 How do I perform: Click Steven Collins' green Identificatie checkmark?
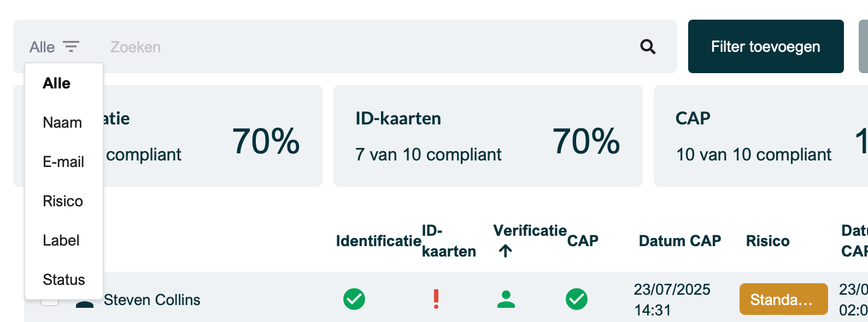(354, 299)
